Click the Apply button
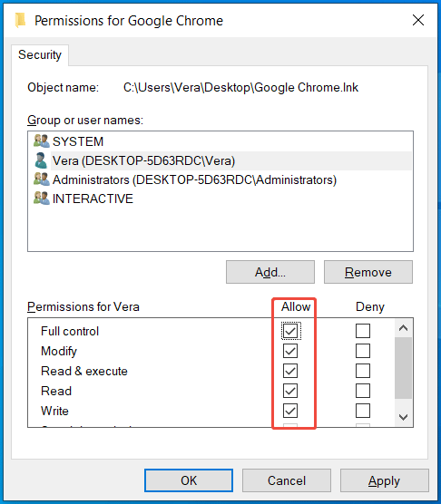The width and height of the screenshot is (441, 504). [x=385, y=480]
